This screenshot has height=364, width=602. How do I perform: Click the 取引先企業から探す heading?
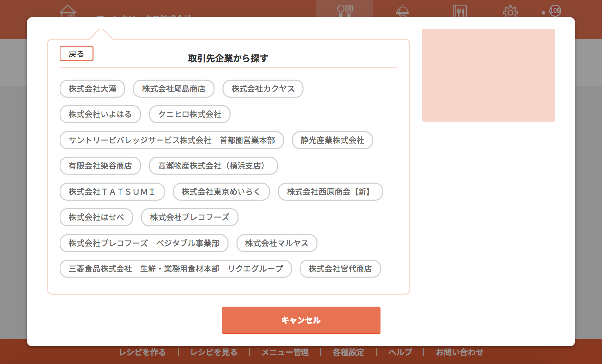click(x=228, y=58)
